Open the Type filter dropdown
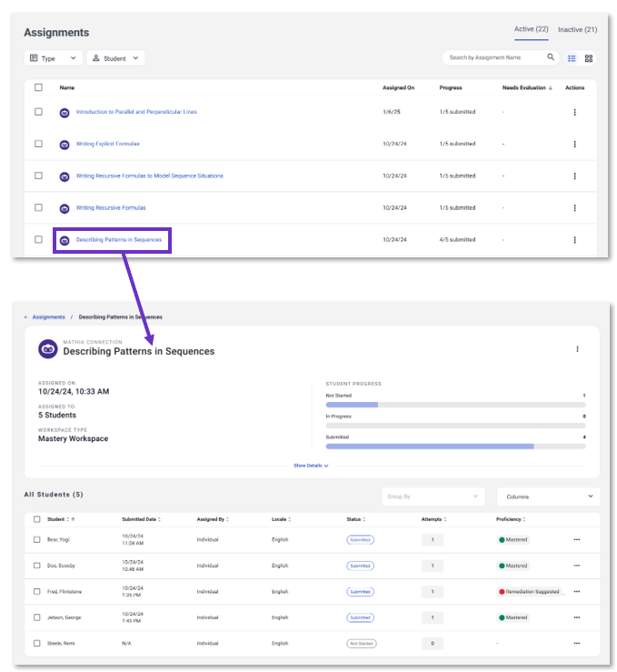The width and height of the screenshot is (617, 672). [x=54, y=58]
